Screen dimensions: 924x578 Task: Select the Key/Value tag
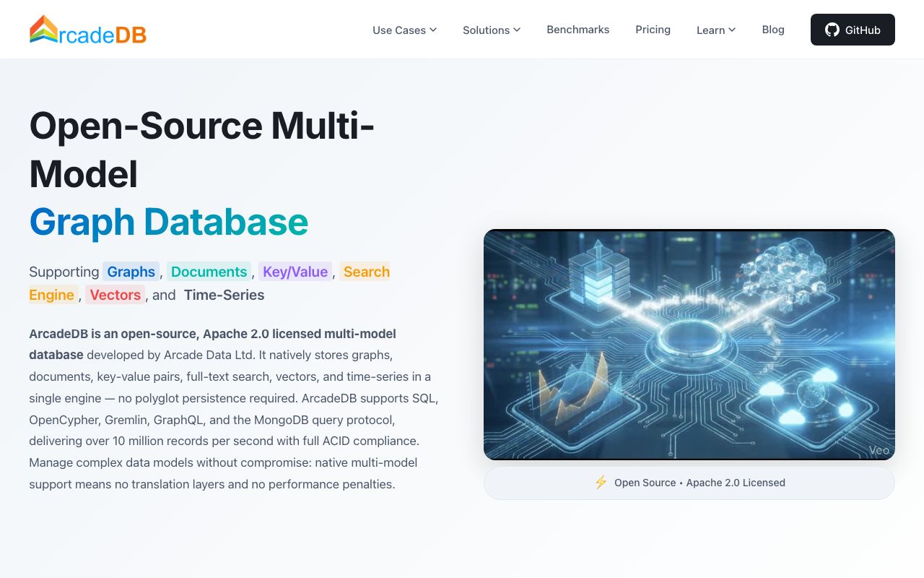pos(295,272)
